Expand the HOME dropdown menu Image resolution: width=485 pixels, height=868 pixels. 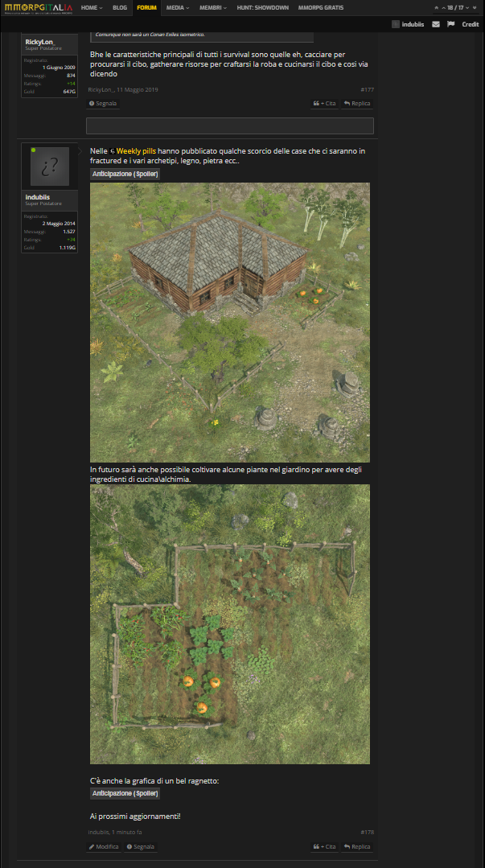click(x=92, y=8)
